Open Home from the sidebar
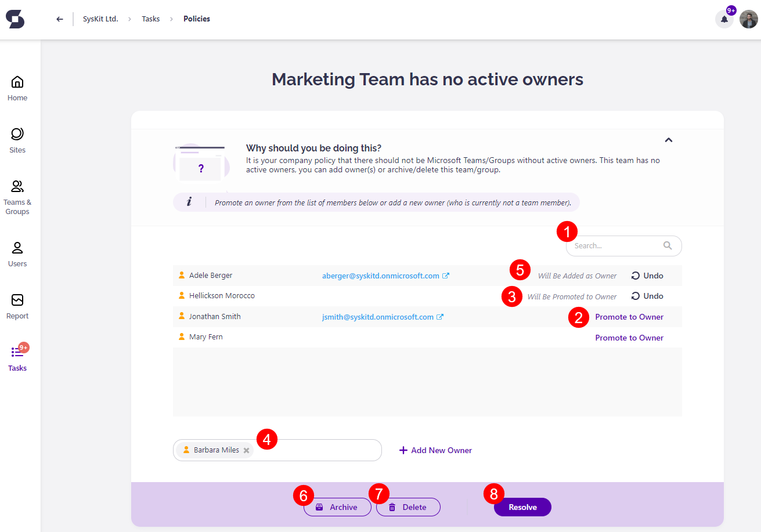761x532 pixels. [x=17, y=88]
